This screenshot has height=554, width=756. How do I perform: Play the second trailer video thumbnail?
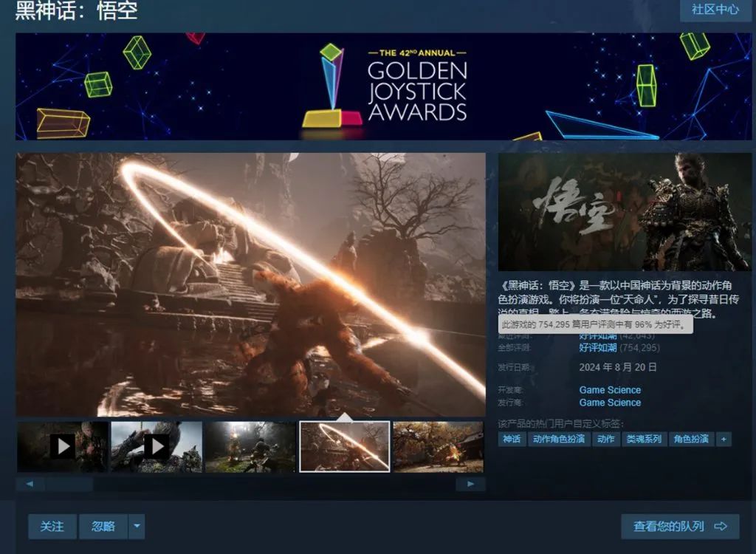(157, 447)
